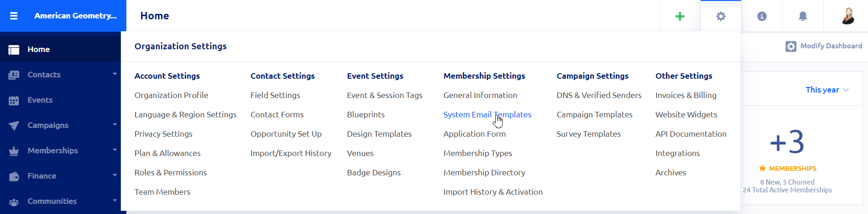The height and width of the screenshot is (214, 868).
Task: Click the Memberships crown icon
Action: pyautogui.click(x=14, y=151)
